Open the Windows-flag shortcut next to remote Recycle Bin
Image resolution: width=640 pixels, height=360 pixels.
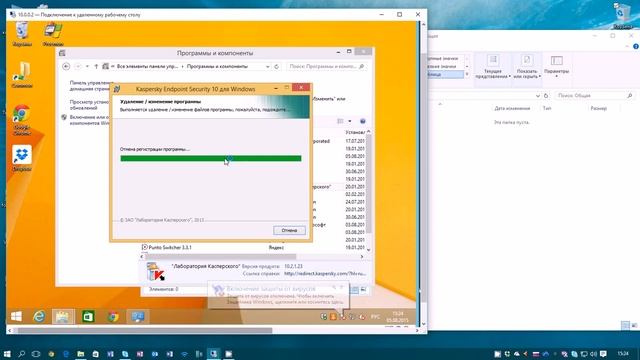pos(53,34)
